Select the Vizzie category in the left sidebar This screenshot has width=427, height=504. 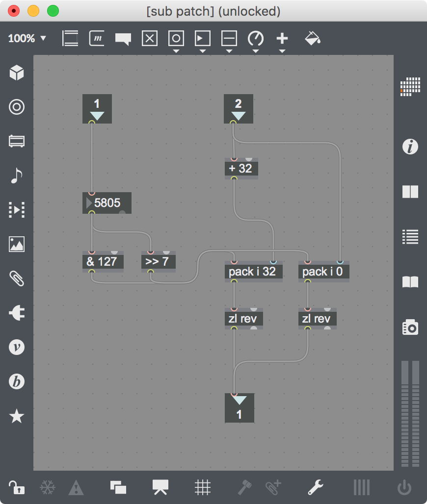coord(16,347)
